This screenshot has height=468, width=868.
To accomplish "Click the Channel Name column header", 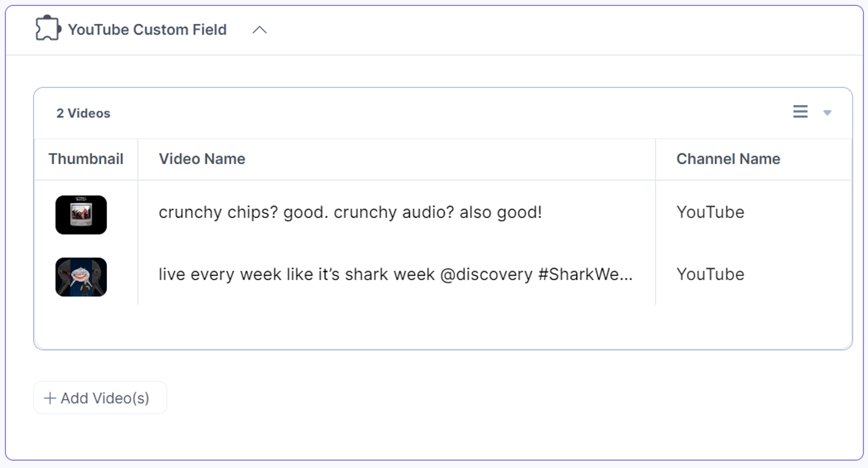I will [728, 159].
